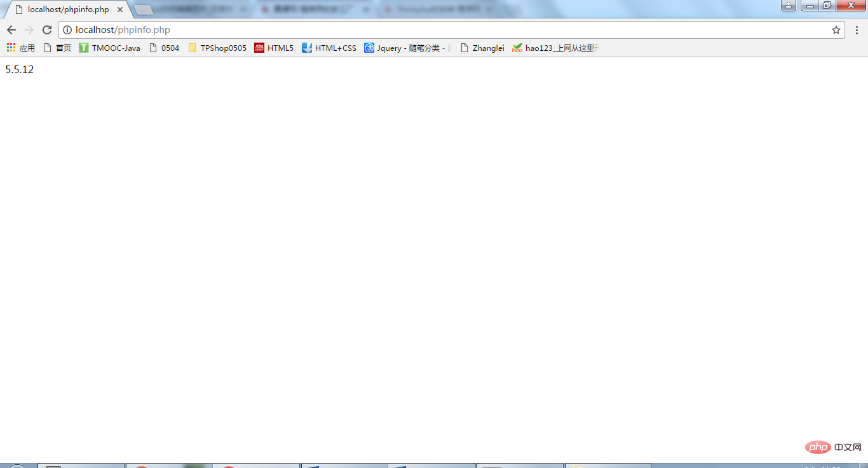
Task: Reload the phpinfo.php page
Action: pos(47,30)
